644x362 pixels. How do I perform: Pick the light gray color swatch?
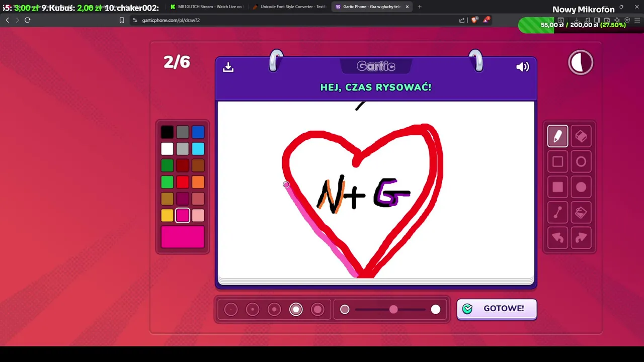[x=183, y=149]
